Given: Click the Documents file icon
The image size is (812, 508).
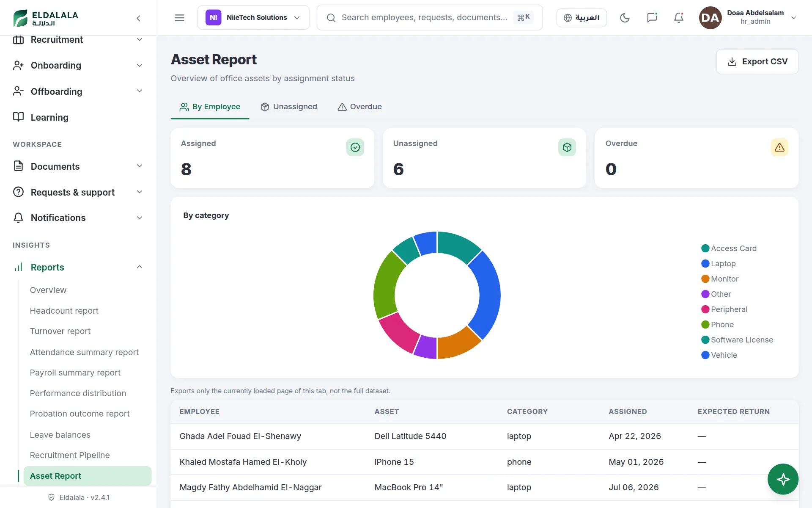Looking at the screenshot, I should pyautogui.click(x=18, y=166).
